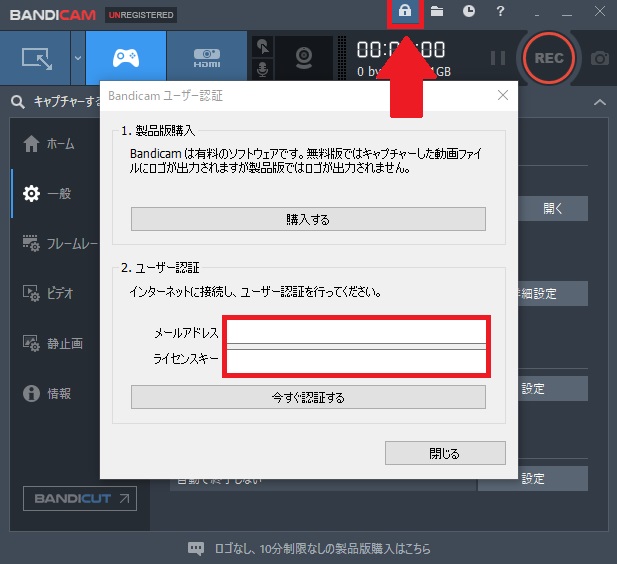The height and width of the screenshot is (564, 617).
Task: Select screen rectangle recording mode
Action: [36, 58]
